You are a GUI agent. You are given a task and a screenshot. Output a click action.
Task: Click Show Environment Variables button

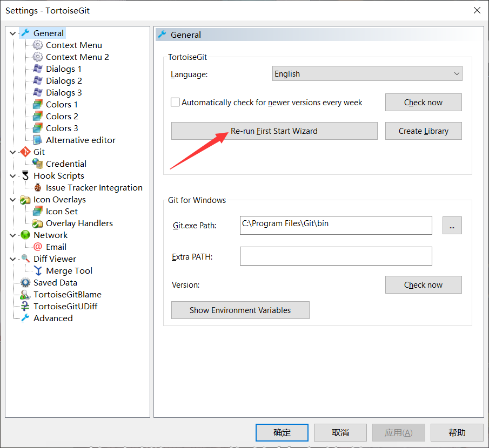click(240, 310)
